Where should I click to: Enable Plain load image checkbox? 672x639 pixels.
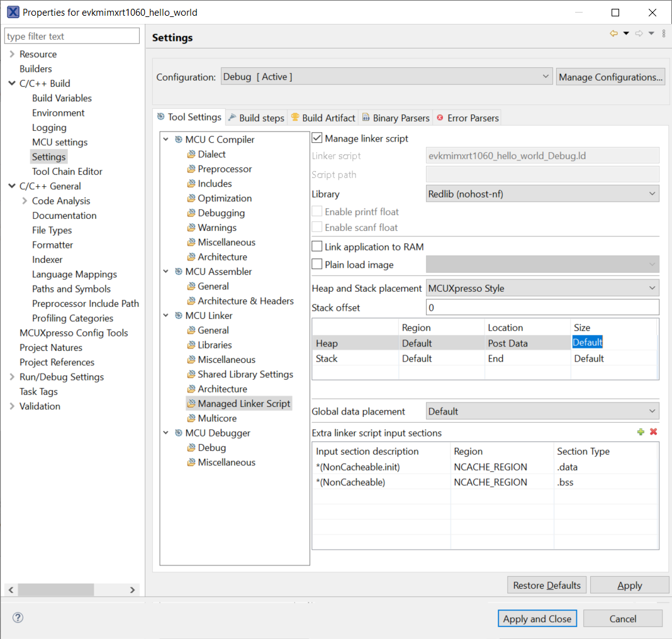[317, 264]
